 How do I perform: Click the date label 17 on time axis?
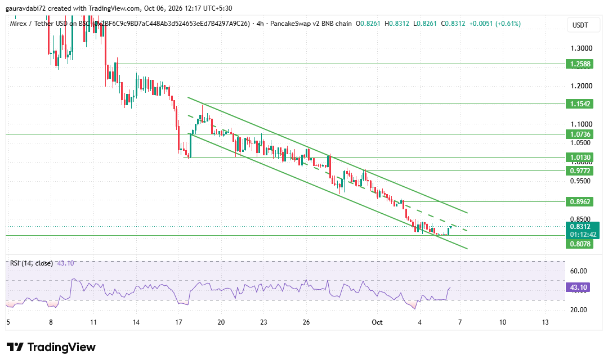(178, 322)
